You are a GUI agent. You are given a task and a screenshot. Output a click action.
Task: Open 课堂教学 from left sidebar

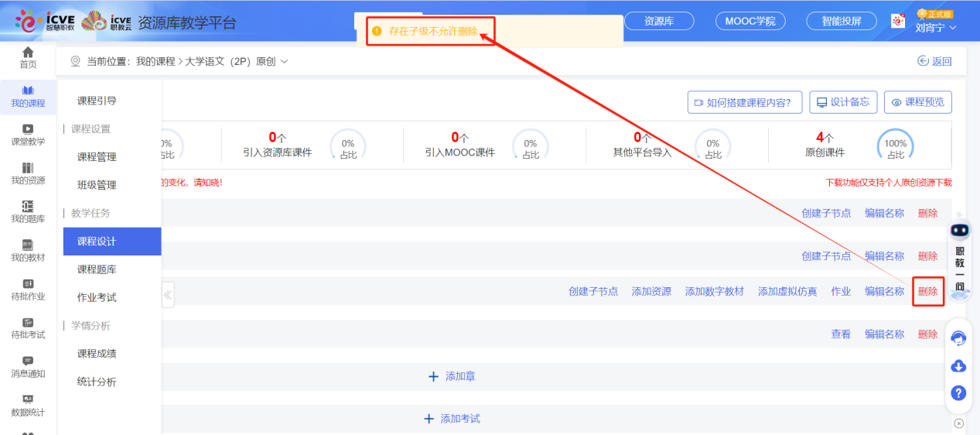(28, 135)
